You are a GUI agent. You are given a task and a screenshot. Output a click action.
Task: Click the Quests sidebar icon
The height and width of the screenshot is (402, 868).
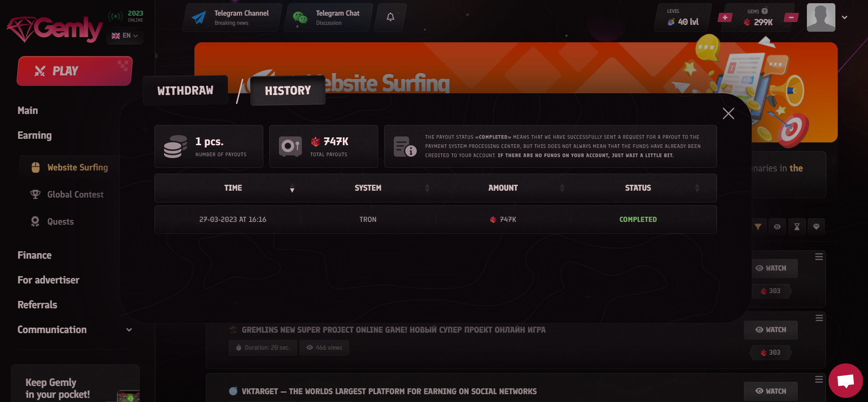35,221
